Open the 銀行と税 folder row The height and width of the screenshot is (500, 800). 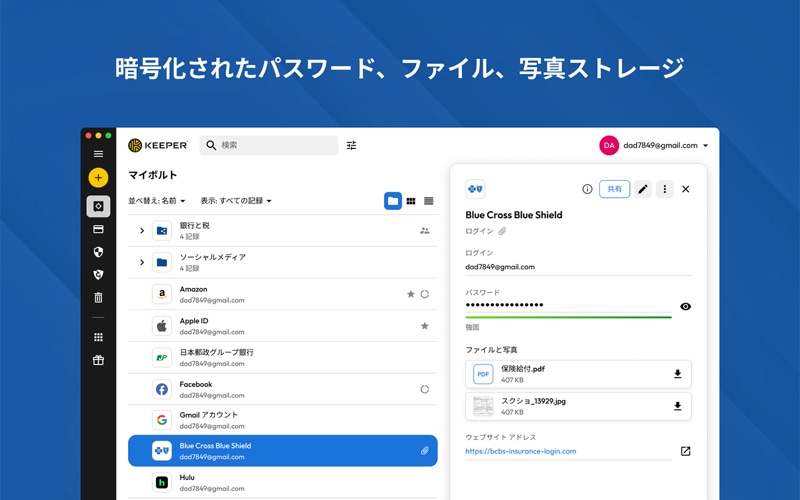(x=283, y=231)
